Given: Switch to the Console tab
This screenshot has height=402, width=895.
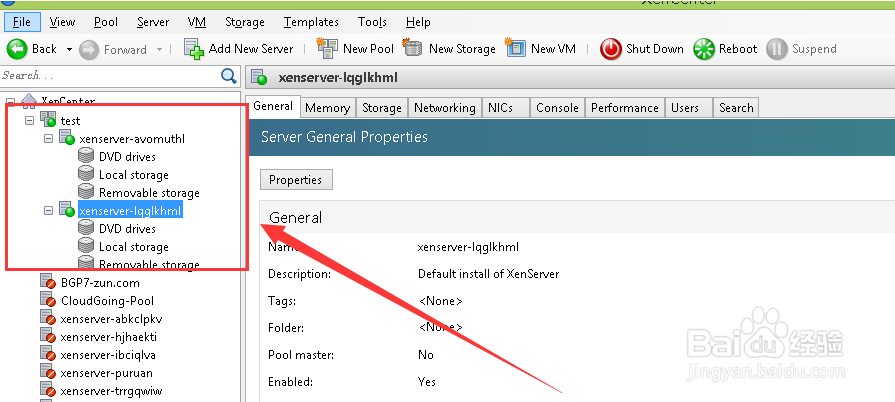Looking at the screenshot, I should [x=557, y=108].
